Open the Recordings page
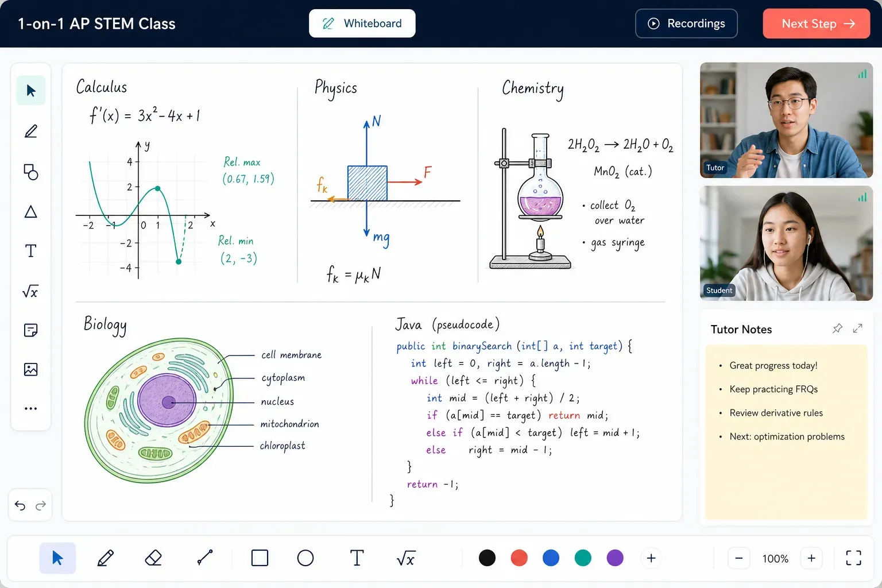 [686, 24]
